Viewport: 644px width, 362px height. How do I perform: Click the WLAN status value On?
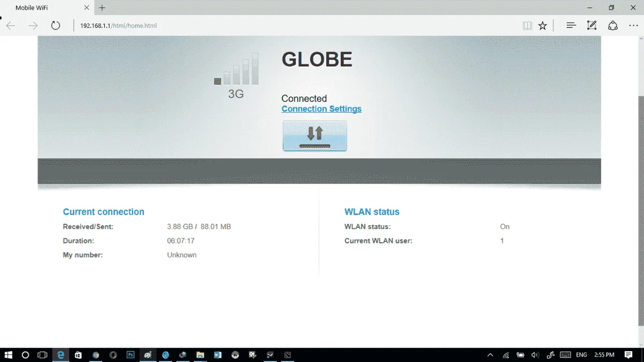(x=505, y=227)
